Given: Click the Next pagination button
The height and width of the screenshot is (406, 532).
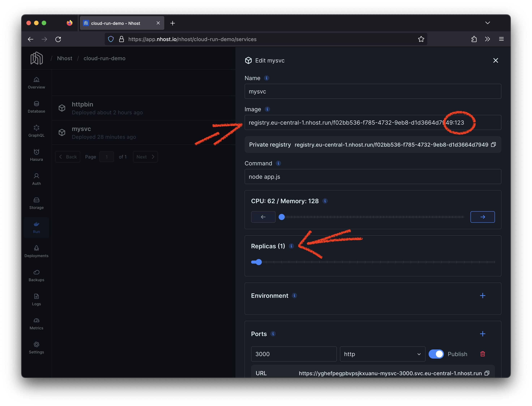Looking at the screenshot, I should (145, 157).
